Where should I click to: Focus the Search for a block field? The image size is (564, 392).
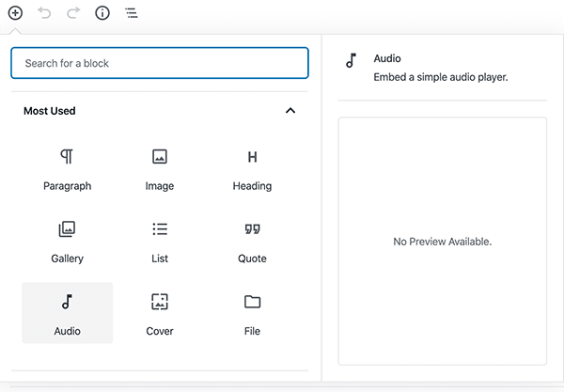click(160, 63)
